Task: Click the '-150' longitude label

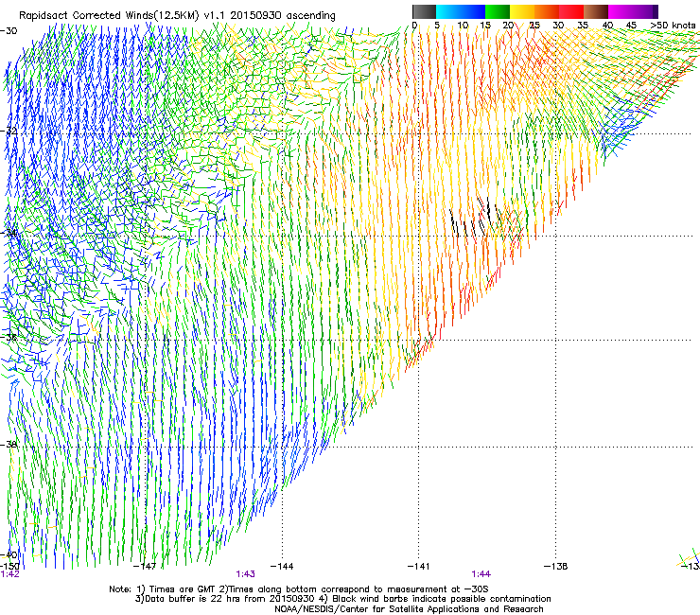Action: click(x=9, y=567)
